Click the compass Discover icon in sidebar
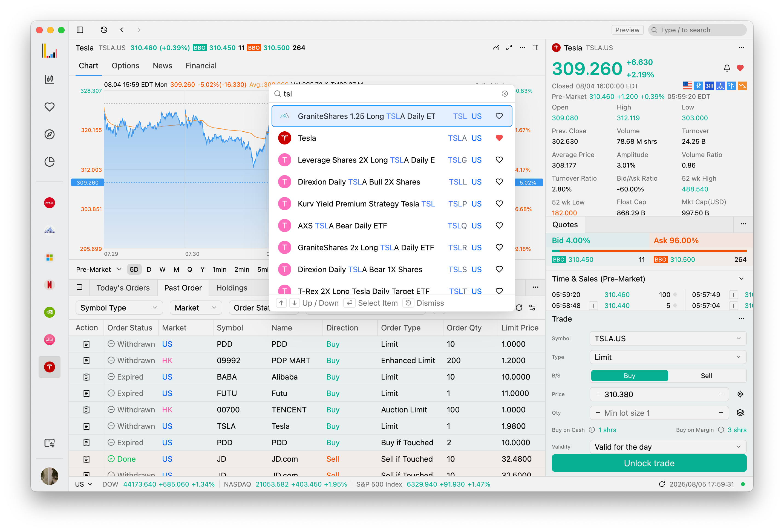Screen dimensions: 784x532 point(49,134)
